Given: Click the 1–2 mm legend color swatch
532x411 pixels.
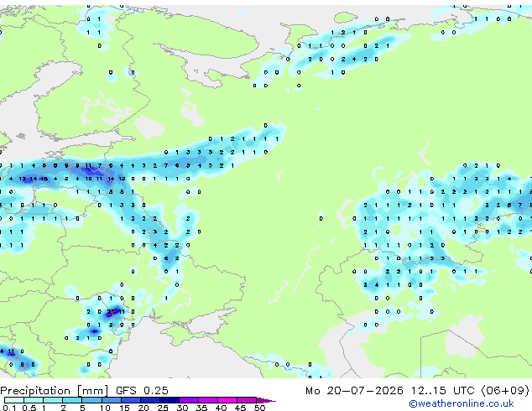Looking at the screenshot, I should point(53,400).
